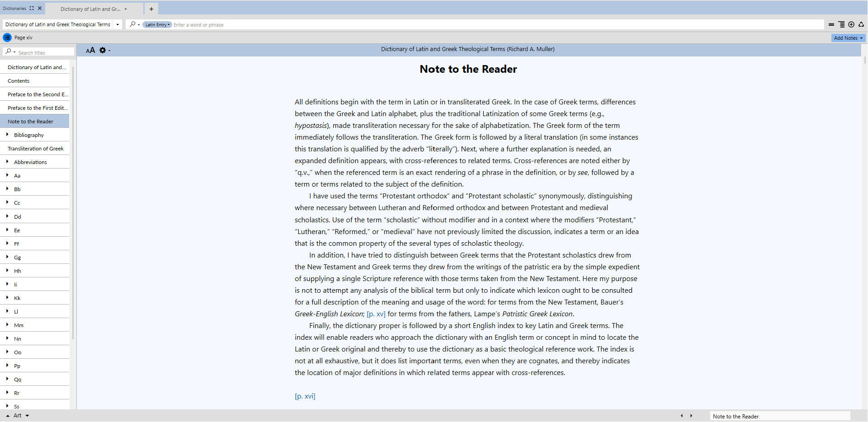Image resolution: width=868 pixels, height=422 pixels.
Task: Click the sidebar vertical scrollbar
Action: coord(73,203)
